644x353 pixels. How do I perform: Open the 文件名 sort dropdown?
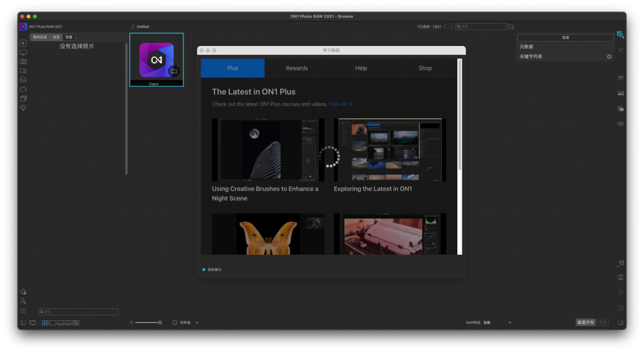point(197,323)
